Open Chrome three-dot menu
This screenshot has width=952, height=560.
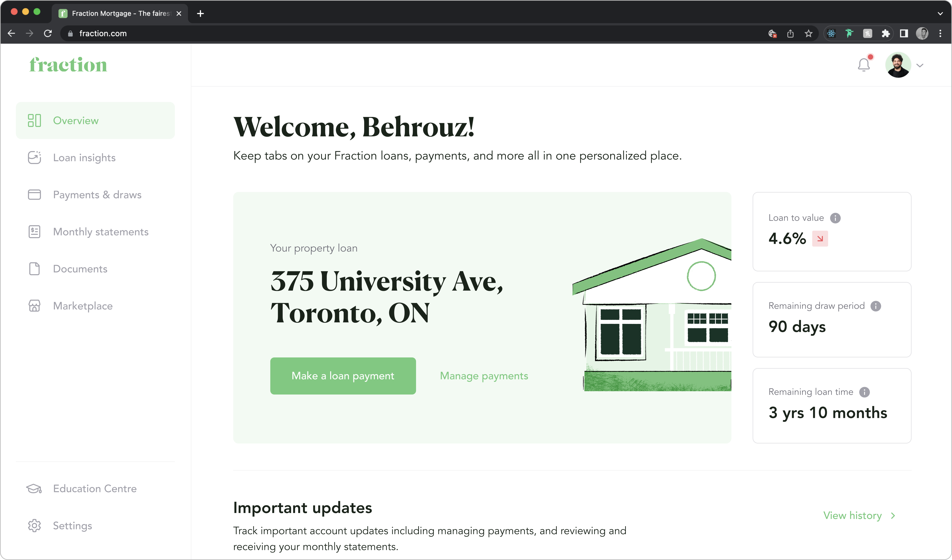940,34
